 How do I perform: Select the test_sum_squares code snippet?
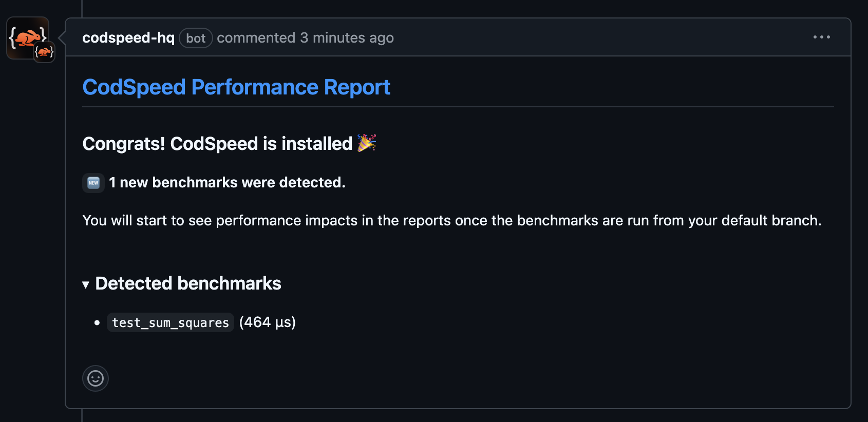[170, 322]
